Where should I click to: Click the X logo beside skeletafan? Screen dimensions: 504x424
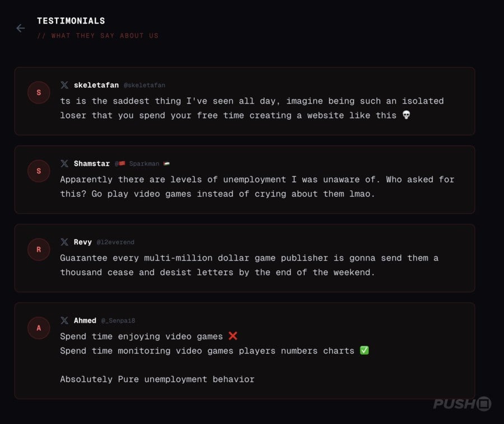click(65, 85)
